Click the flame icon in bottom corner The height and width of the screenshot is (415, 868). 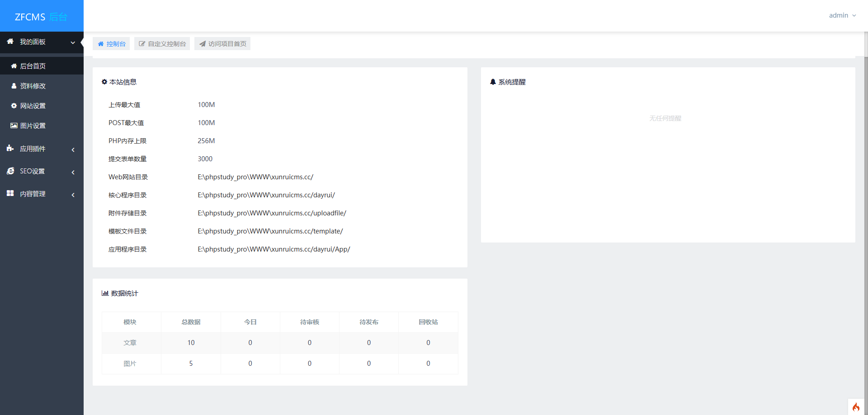pos(856,407)
